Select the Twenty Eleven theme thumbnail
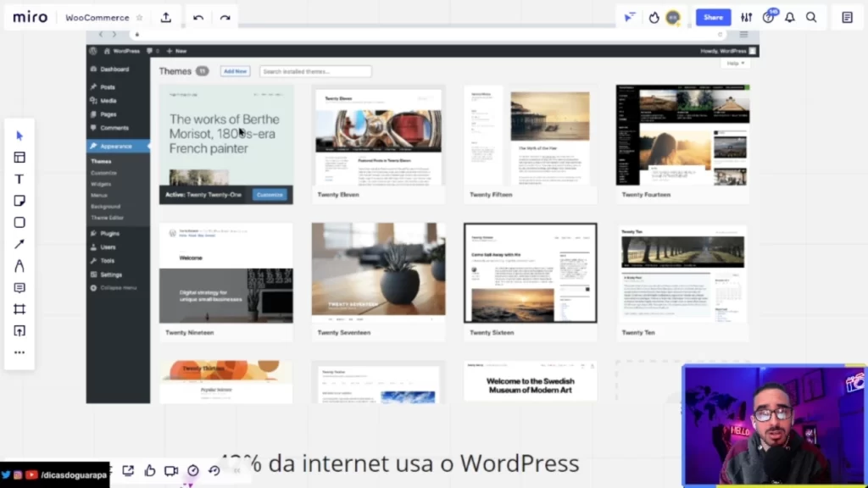Image resolution: width=868 pixels, height=488 pixels. 379,135
